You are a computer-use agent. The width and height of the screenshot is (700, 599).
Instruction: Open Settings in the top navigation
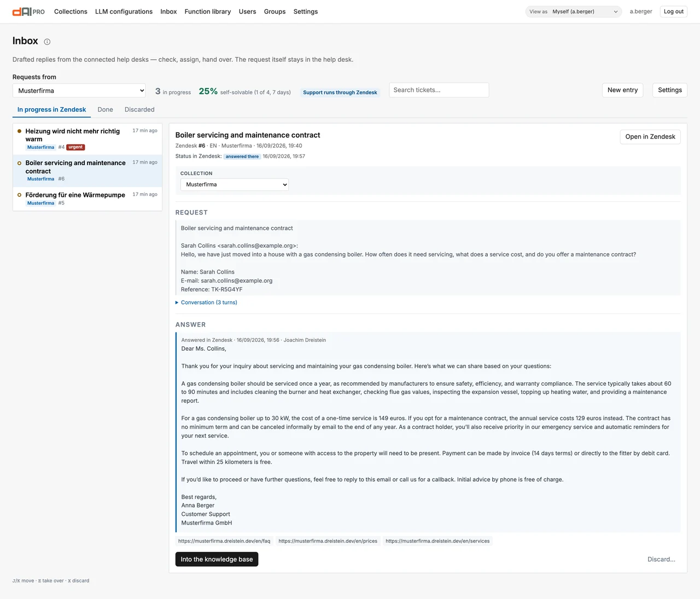306,11
